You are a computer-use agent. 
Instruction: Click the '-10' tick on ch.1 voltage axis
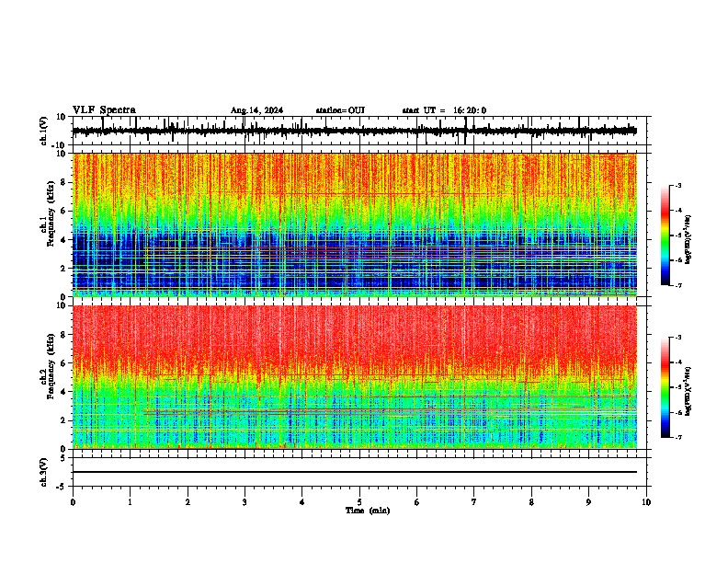pyautogui.click(x=59, y=145)
